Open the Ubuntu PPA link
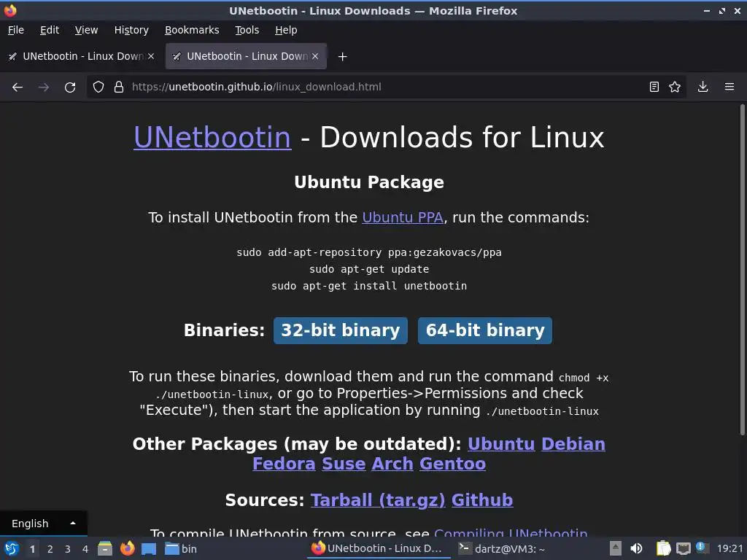 pyautogui.click(x=403, y=217)
